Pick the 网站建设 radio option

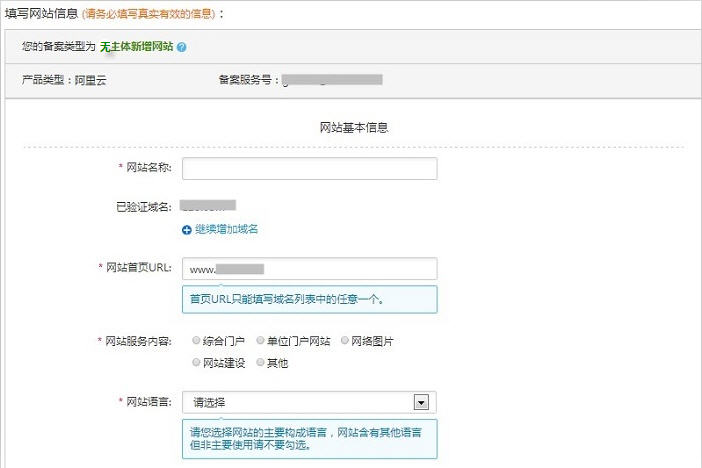[x=196, y=362]
